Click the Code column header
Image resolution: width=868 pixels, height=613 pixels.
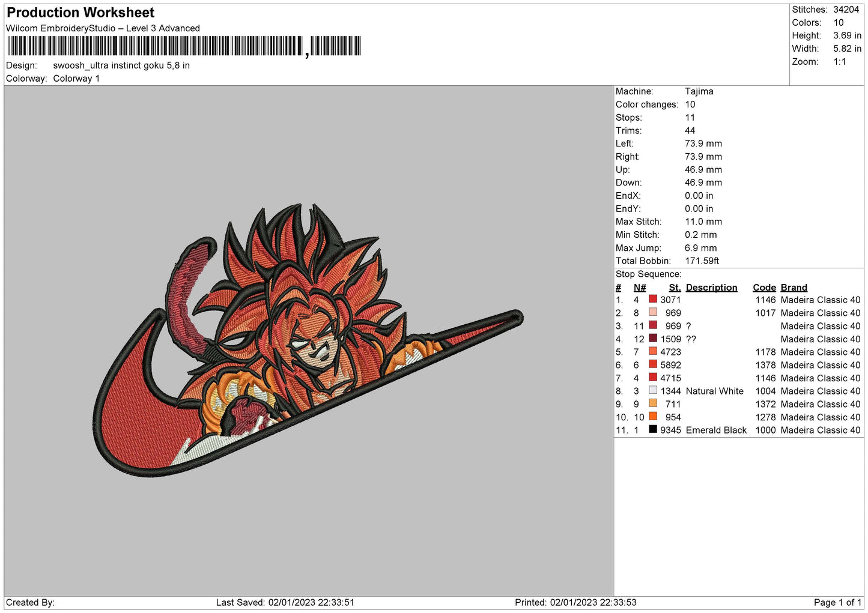pos(764,288)
